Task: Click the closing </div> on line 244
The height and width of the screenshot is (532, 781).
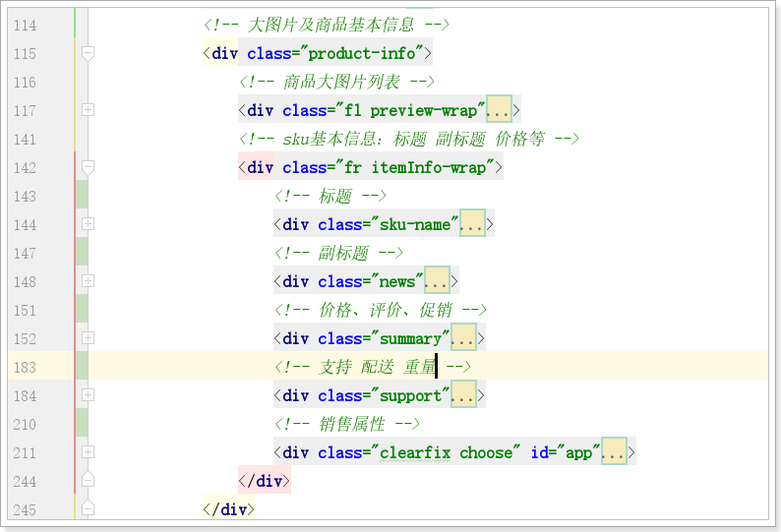Action: (264, 480)
